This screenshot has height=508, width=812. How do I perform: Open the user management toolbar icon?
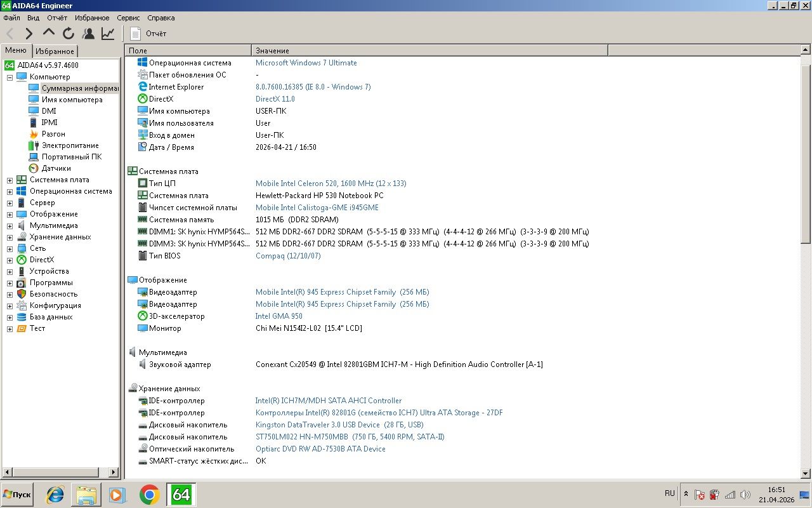(88, 34)
